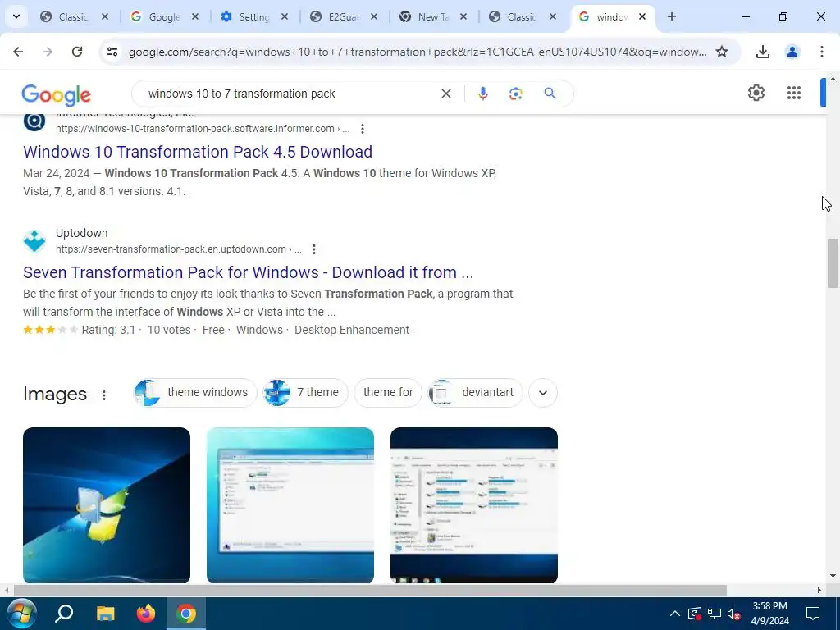Switch to the E2Guardian tab
This screenshot has height=630, width=840.
point(343,17)
